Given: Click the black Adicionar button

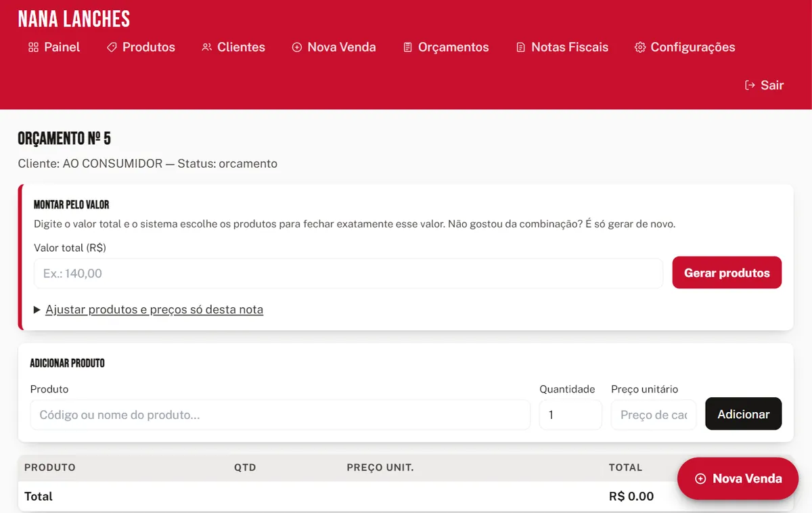Looking at the screenshot, I should point(743,414).
